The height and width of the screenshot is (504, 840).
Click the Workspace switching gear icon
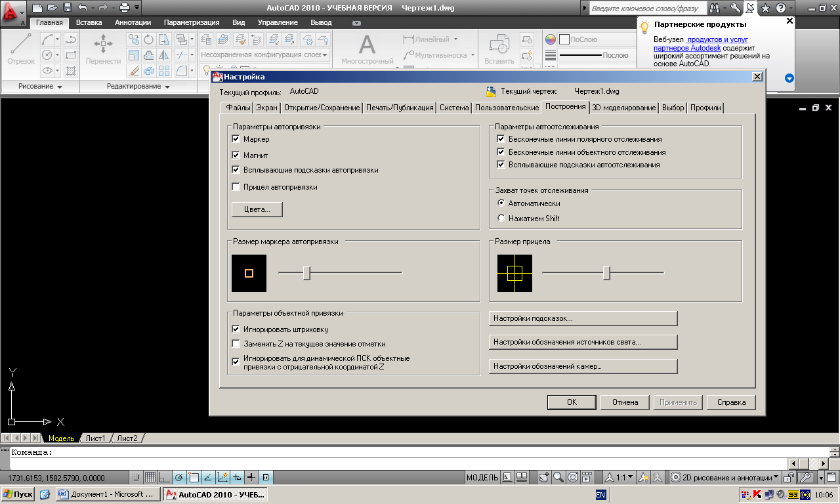point(675,477)
